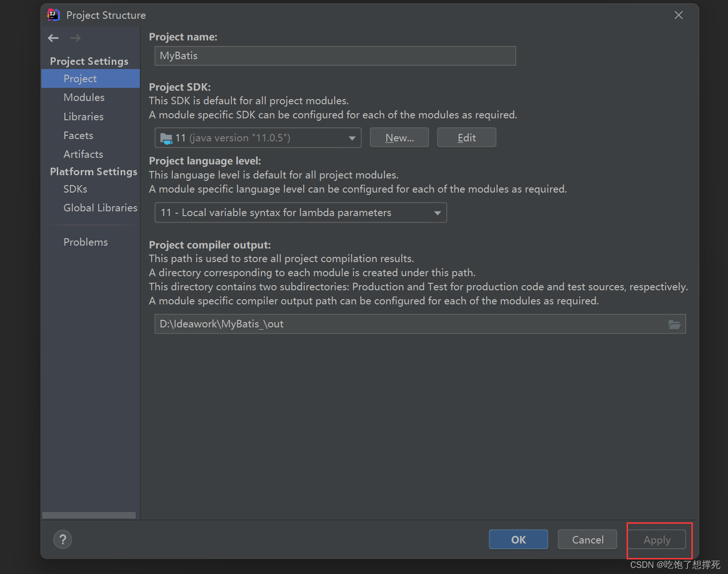Expand the project language level dropdown

pyautogui.click(x=301, y=212)
